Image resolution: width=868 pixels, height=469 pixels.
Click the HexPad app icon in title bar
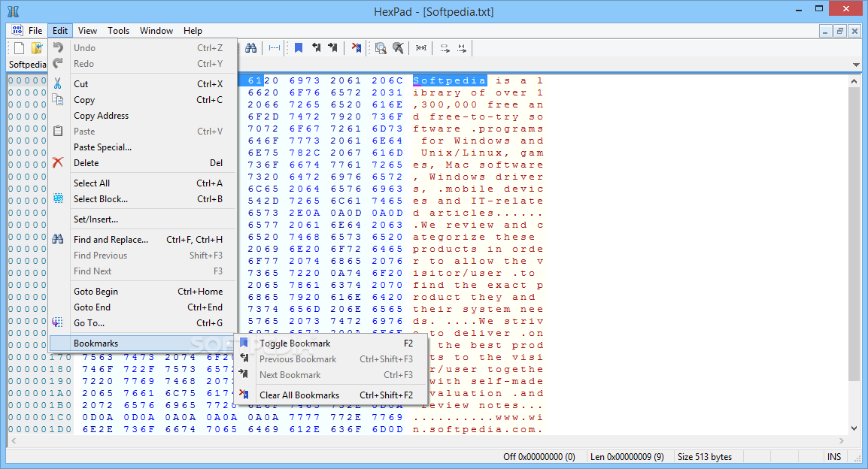[x=14, y=11]
